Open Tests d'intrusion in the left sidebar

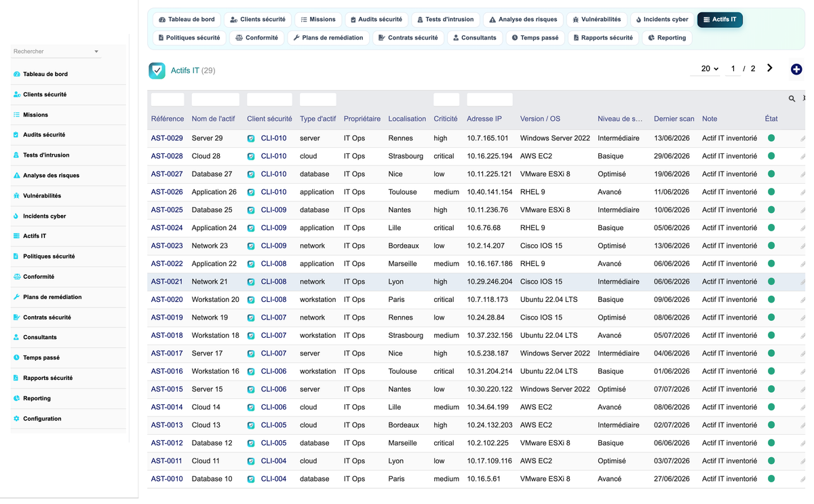click(46, 155)
